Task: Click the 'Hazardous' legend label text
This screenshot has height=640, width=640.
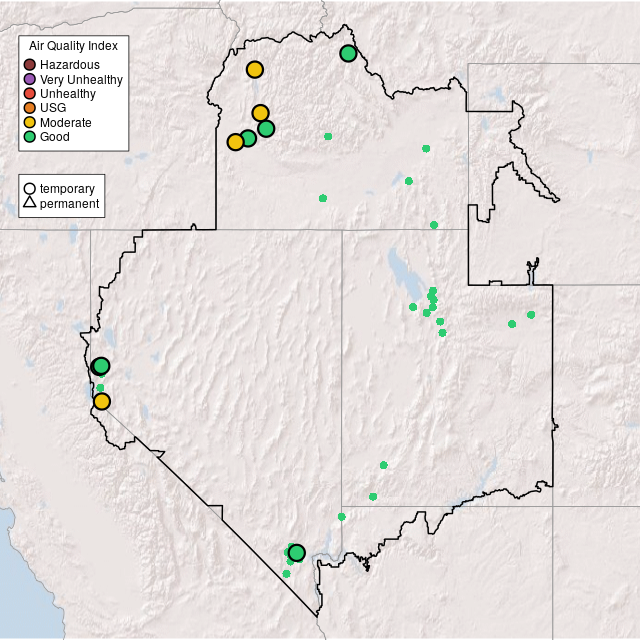Action: click(x=70, y=65)
